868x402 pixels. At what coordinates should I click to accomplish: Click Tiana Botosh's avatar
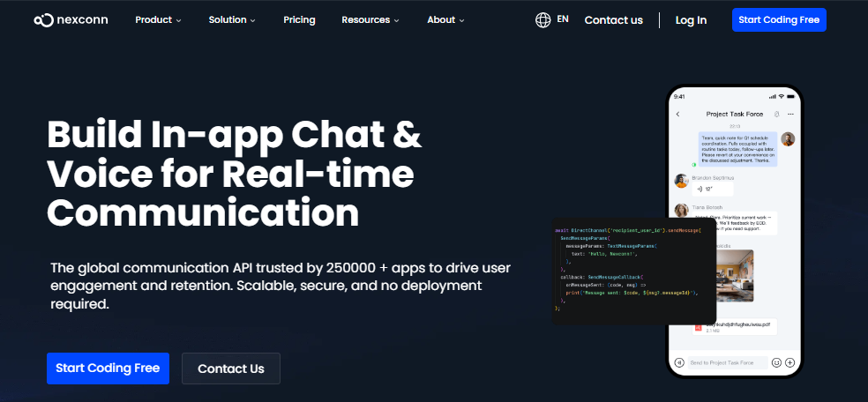(x=682, y=210)
